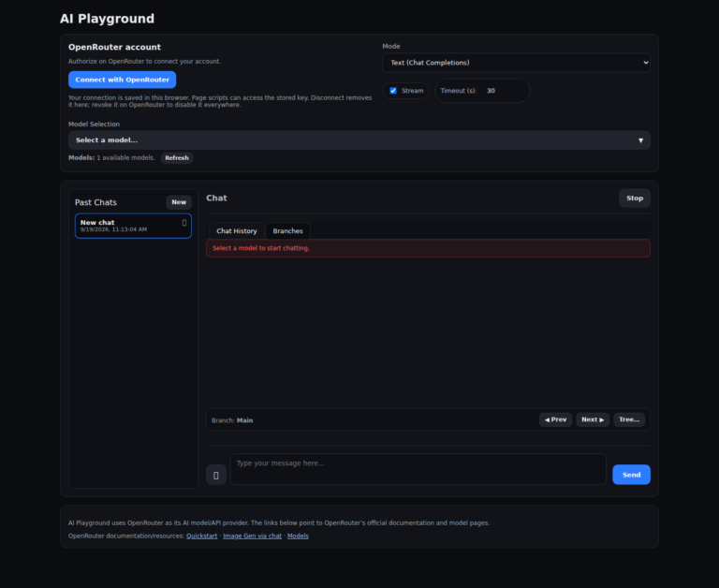The height and width of the screenshot is (588, 719).
Task: Open the Models documentation link
Action: 298,536
